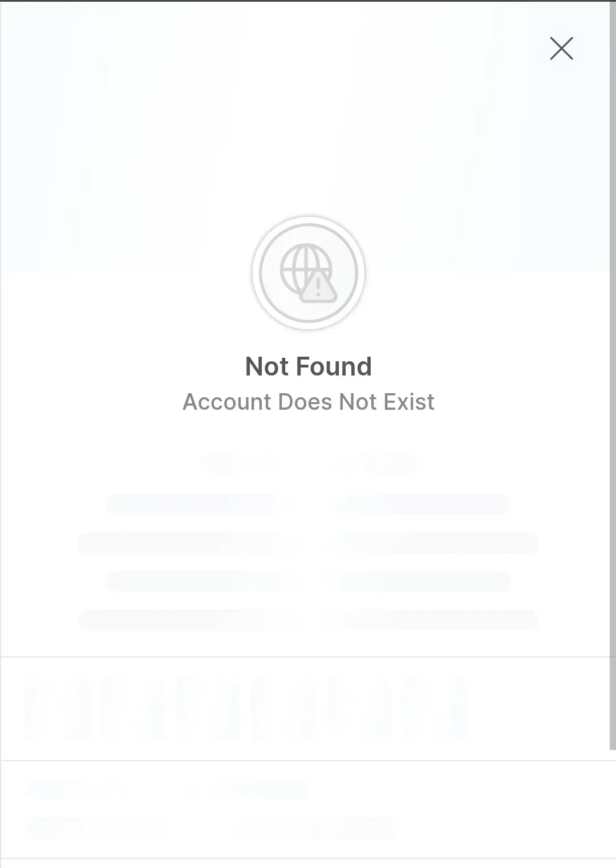Click the second-row right loading bar
The height and width of the screenshot is (868, 616).
tap(439, 543)
